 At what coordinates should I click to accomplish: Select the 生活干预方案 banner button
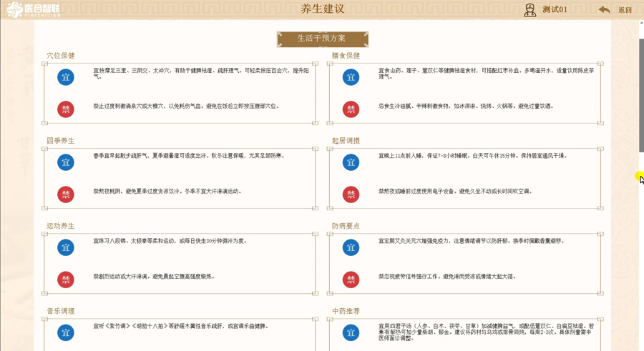323,39
